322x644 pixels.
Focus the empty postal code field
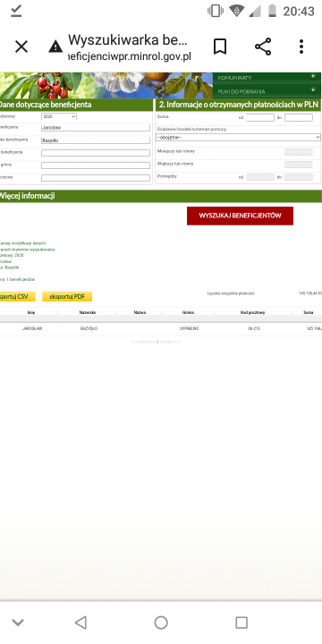click(x=96, y=178)
